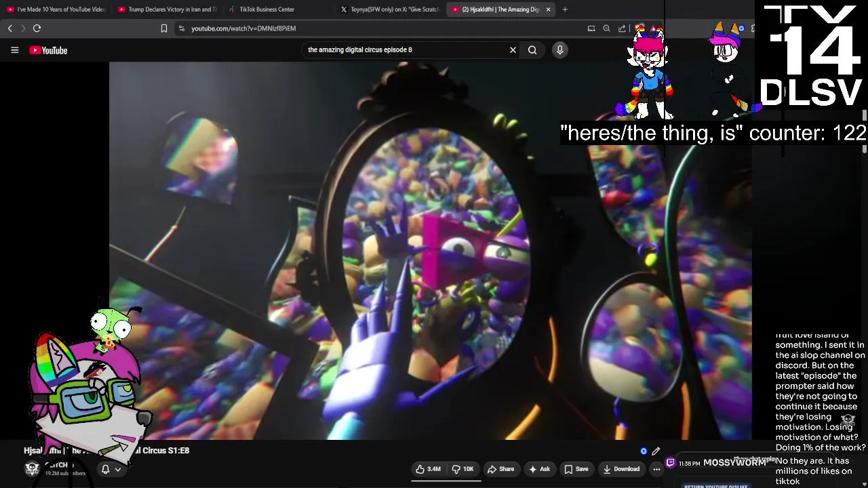Switch to Toynya X post tab
This screenshot has width=868, height=488.
pyautogui.click(x=390, y=9)
